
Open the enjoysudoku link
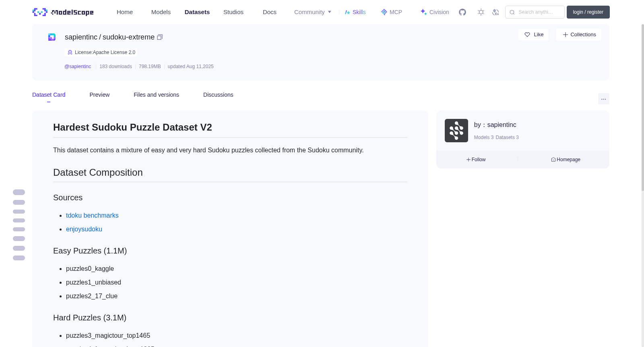pos(84,229)
